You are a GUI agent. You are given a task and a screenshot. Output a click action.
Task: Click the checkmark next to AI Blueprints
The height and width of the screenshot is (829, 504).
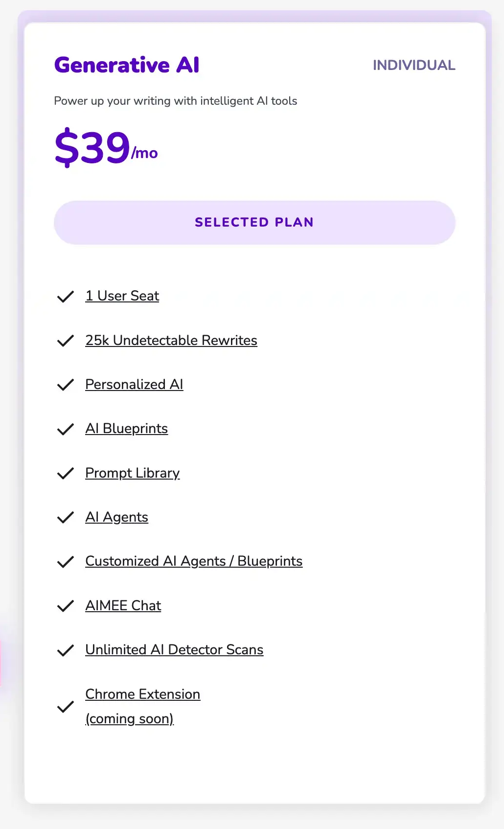[x=66, y=429]
